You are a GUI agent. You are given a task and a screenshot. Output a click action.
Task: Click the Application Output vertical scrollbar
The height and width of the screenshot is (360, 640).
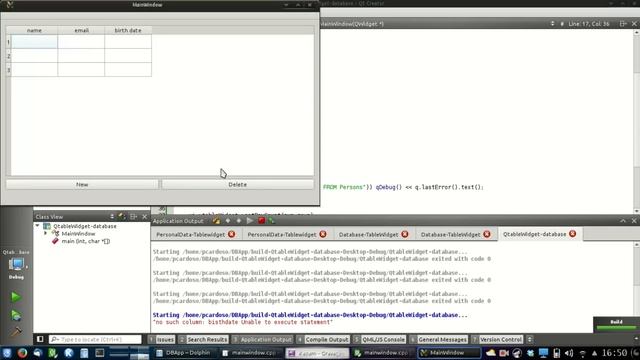point(637,288)
